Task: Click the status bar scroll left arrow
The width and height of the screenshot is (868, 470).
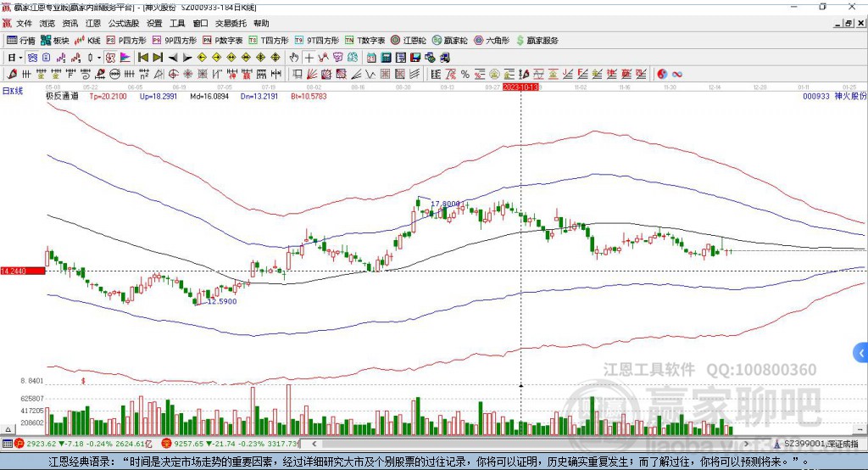Action: (314, 444)
